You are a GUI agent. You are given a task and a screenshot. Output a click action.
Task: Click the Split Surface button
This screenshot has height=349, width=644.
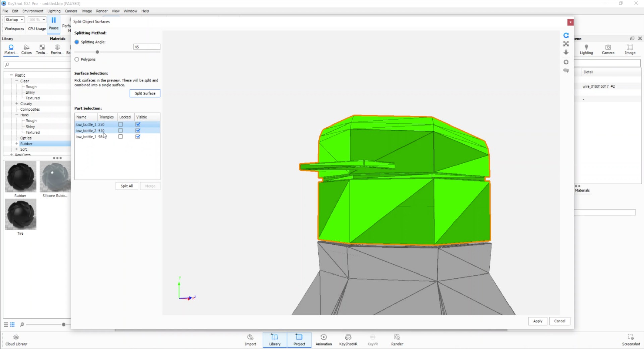click(145, 93)
